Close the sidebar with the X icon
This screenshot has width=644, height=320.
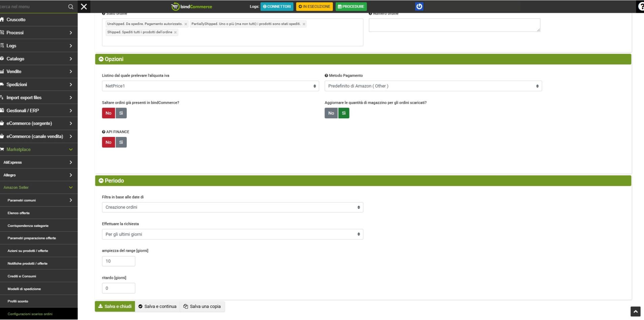pyautogui.click(x=84, y=7)
